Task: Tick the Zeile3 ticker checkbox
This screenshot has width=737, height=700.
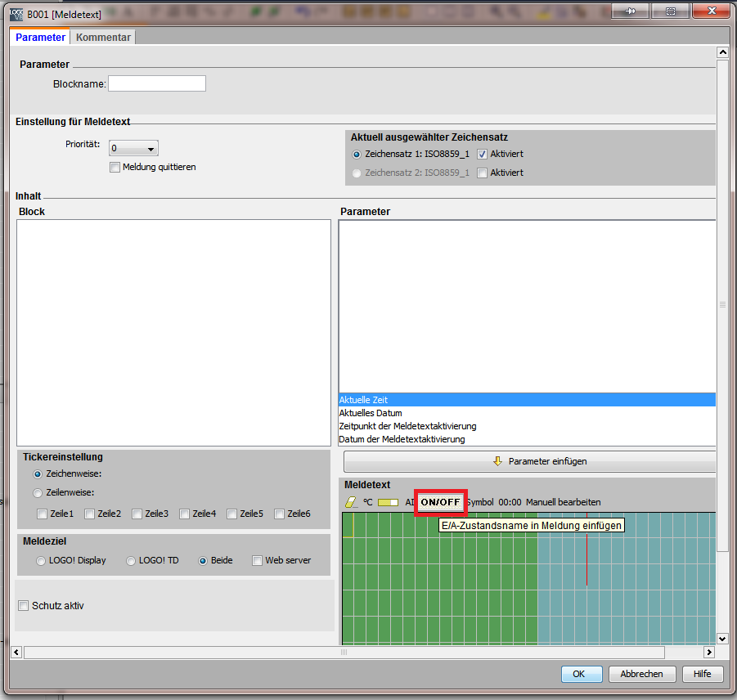Action: (x=137, y=514)
